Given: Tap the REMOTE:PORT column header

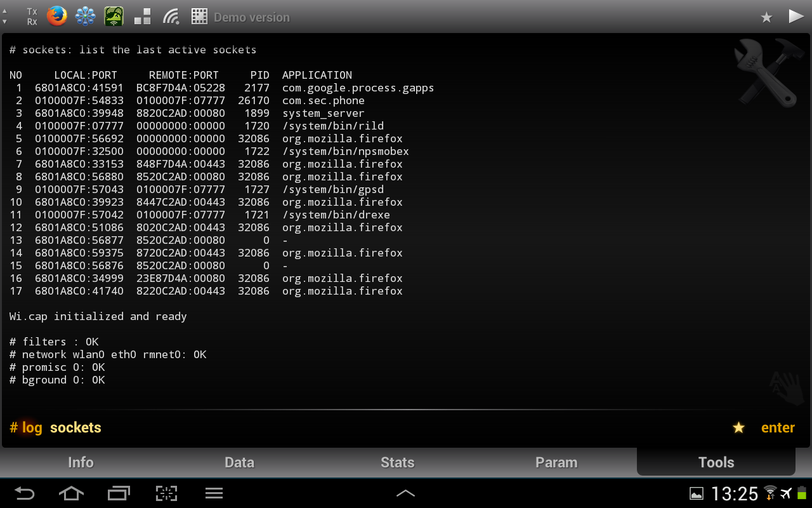Looking at the screenshot, I should click(x=184, y=75).
